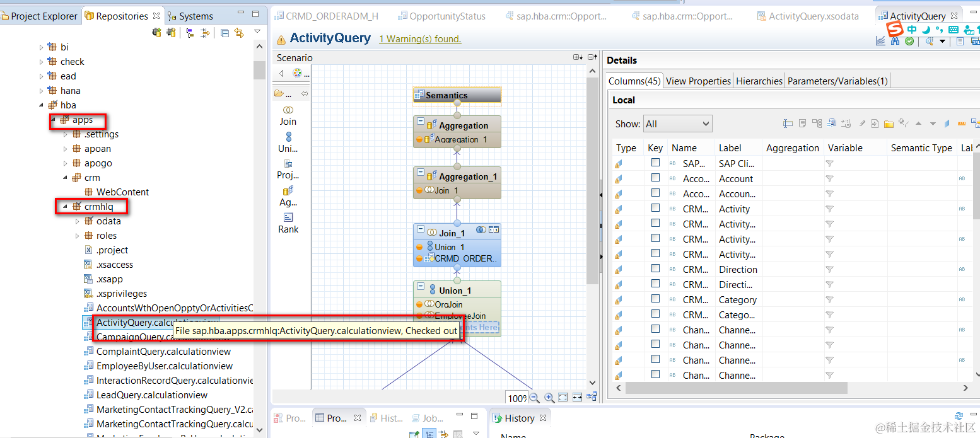
Task: Click the Semantic Type column header
Action: tap(921, 148)
